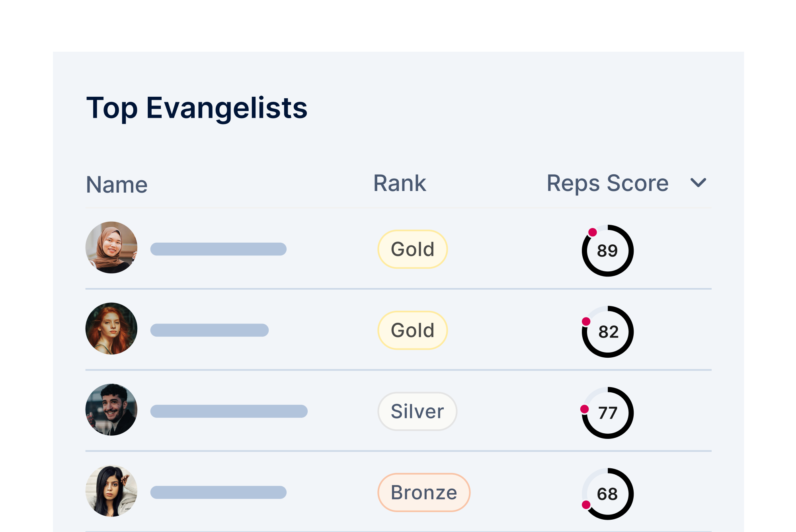The width and height of the screenshot is (796, 532).
Task: Click the Rank column header
Action: click(x=400, y=183)
